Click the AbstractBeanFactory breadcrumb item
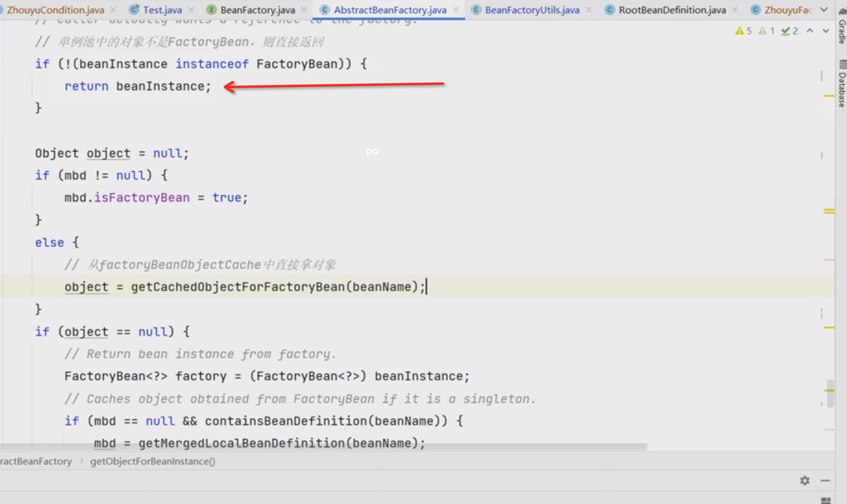The image size is (847, 504). coord(36,461)
